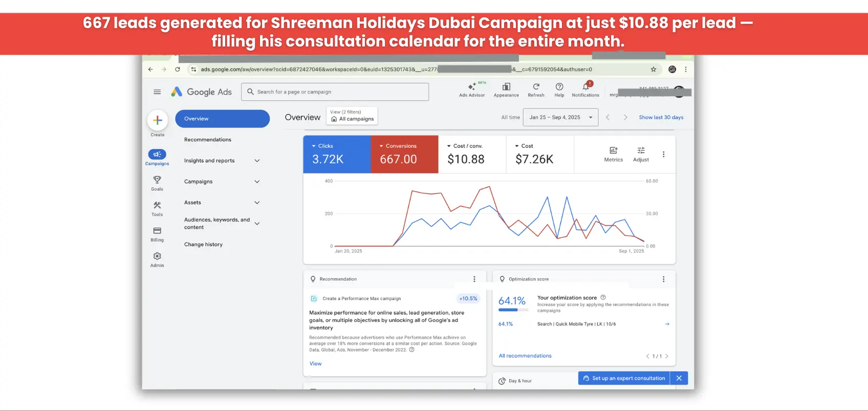Open overview chart more options menu
The height and width of the screenshot is (411, 868).
point(664,154)
